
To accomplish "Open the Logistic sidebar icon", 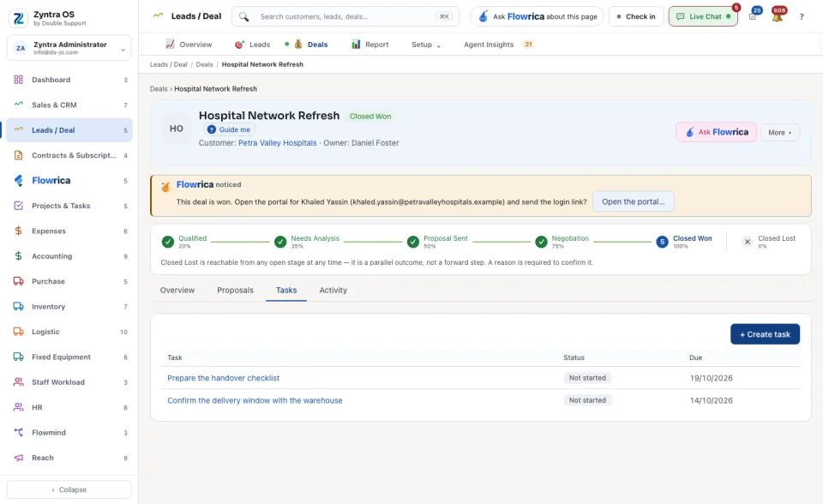I will pos(18,332).
